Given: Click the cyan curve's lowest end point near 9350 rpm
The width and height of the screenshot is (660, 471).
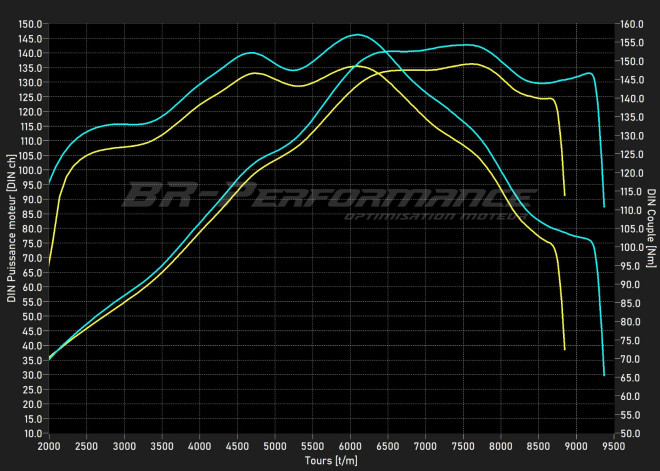Looking at the screenshot, I should tap(604, 375).
